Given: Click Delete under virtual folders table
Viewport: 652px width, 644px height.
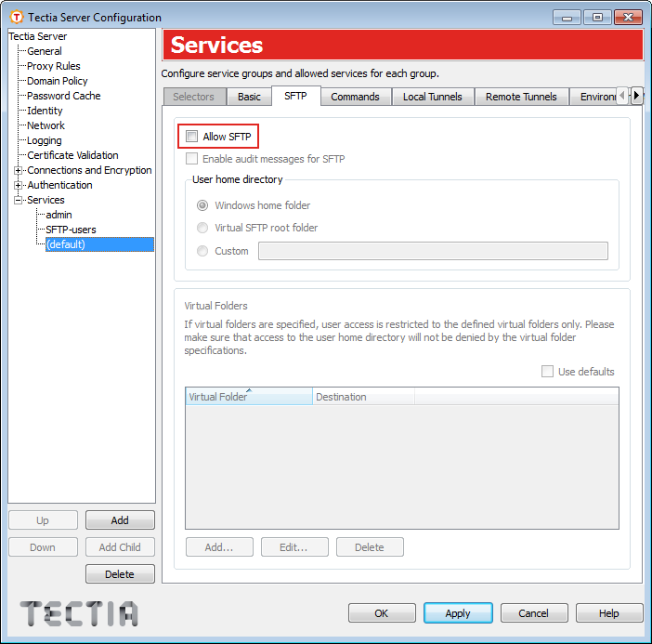Looking at the screenshot, I should click(370, 547).
